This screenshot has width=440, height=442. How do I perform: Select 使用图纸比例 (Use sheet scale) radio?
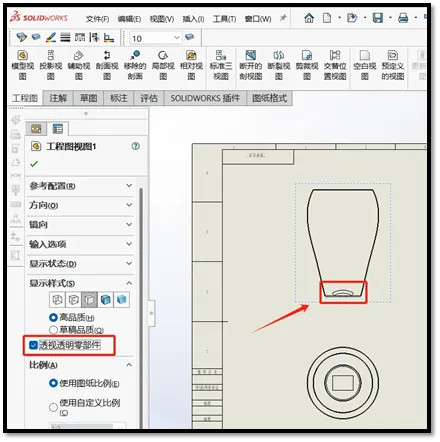point(53,383)
